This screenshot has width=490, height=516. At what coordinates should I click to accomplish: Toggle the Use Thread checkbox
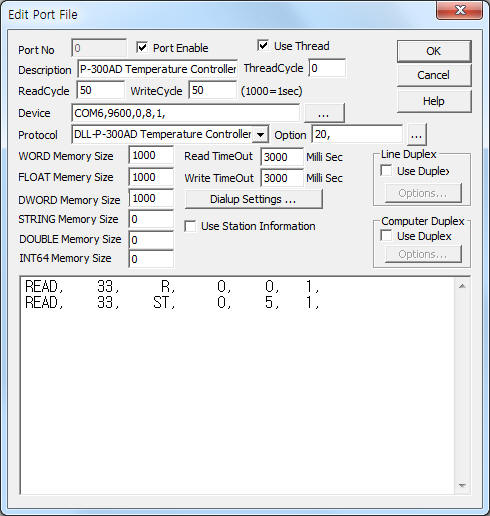[x=263, y=45]
